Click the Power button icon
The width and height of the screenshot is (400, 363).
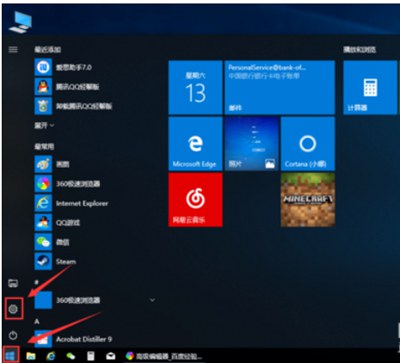tap(13, 335)
